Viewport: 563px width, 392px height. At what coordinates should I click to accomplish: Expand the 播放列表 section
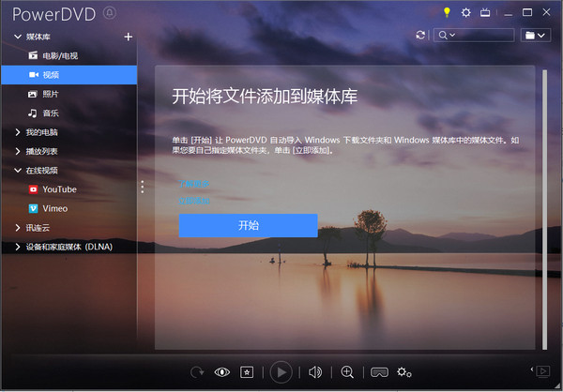18,151
